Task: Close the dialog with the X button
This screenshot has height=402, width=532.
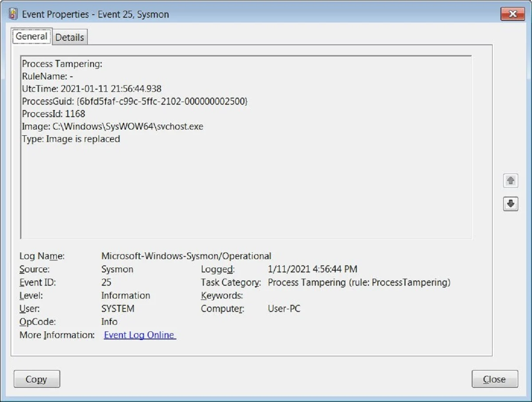Action: click(x=513, y=14)
